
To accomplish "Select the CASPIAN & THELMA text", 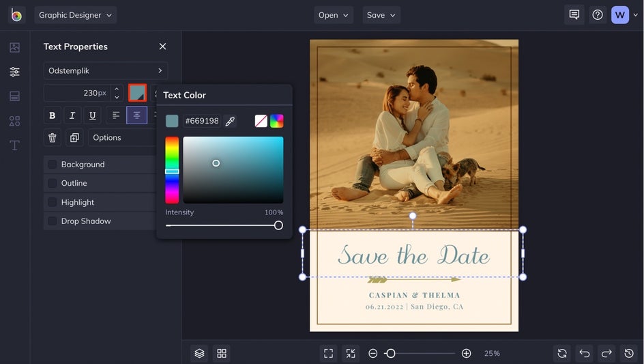I will 414,295.
